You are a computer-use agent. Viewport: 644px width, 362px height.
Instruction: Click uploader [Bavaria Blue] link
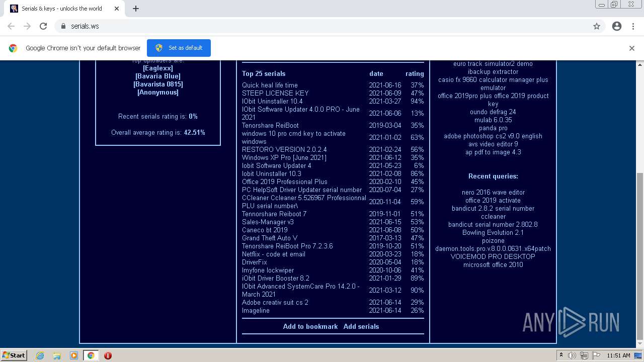click(158, 76)
